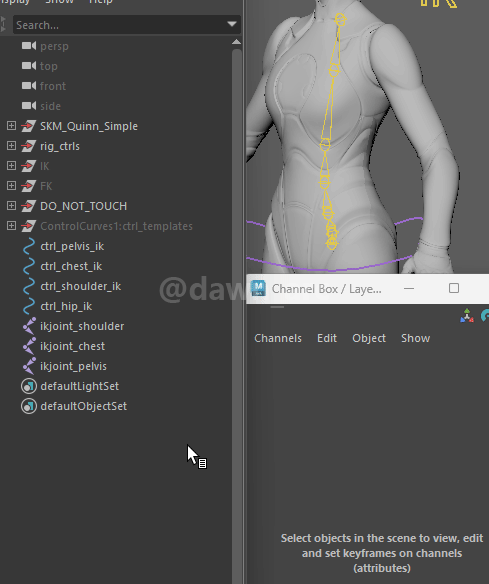This screenshot has width=489, height=584.
Task: Select the IK group label
Action: click(x=44, y=166)
